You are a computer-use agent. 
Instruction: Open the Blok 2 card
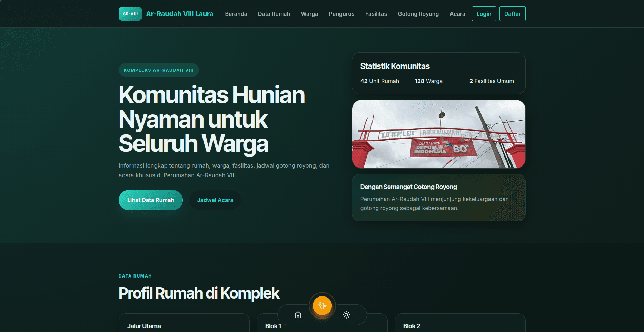tap(460, 323)
